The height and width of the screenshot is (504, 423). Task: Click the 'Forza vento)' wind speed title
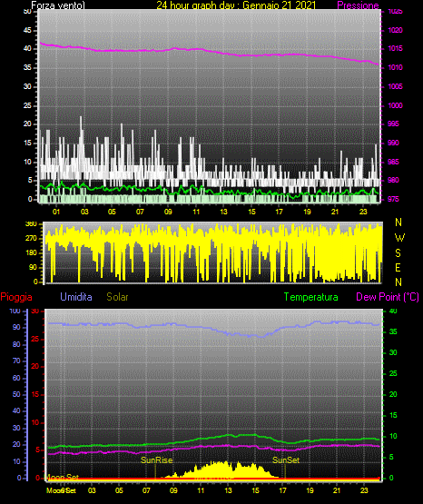pyautogui.click(x=58, y=5)
